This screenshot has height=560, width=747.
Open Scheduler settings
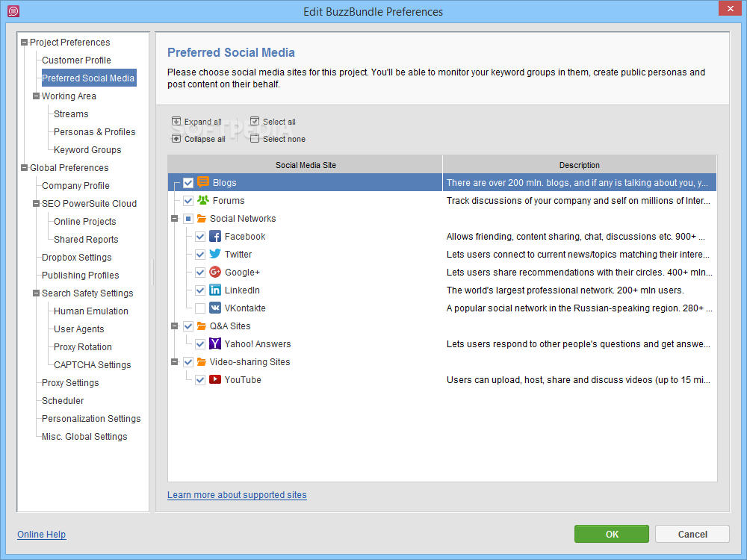click(x=63, y=400)
